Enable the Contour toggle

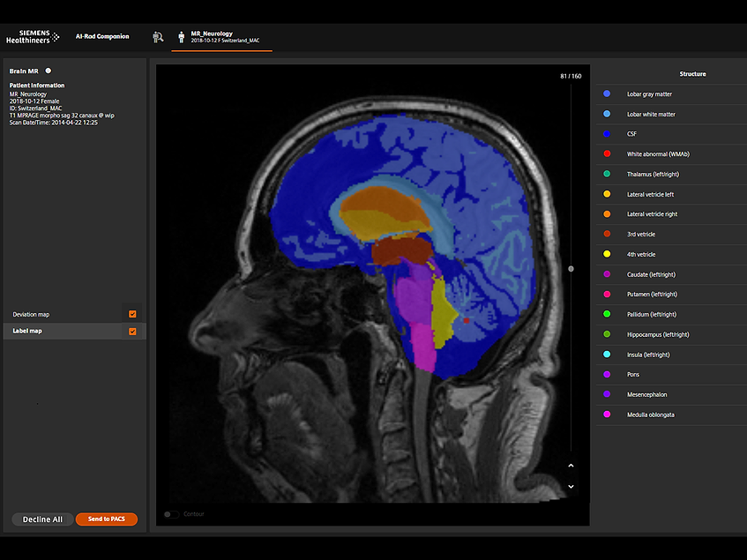pyautogui.click(x=169, y=514)
